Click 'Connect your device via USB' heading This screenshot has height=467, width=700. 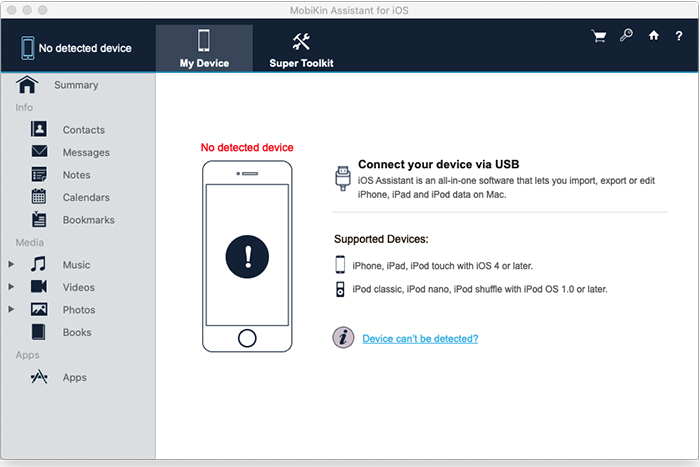(x=438, y=164)
